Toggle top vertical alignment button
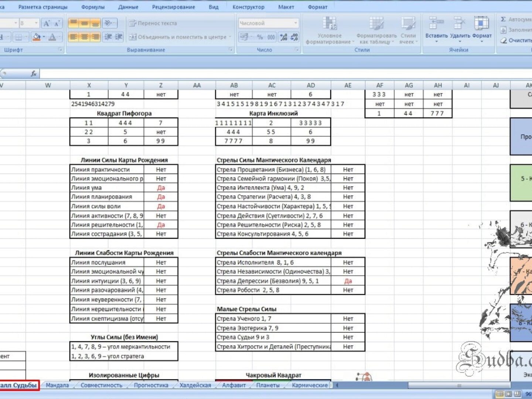 (x=74, y=23)
